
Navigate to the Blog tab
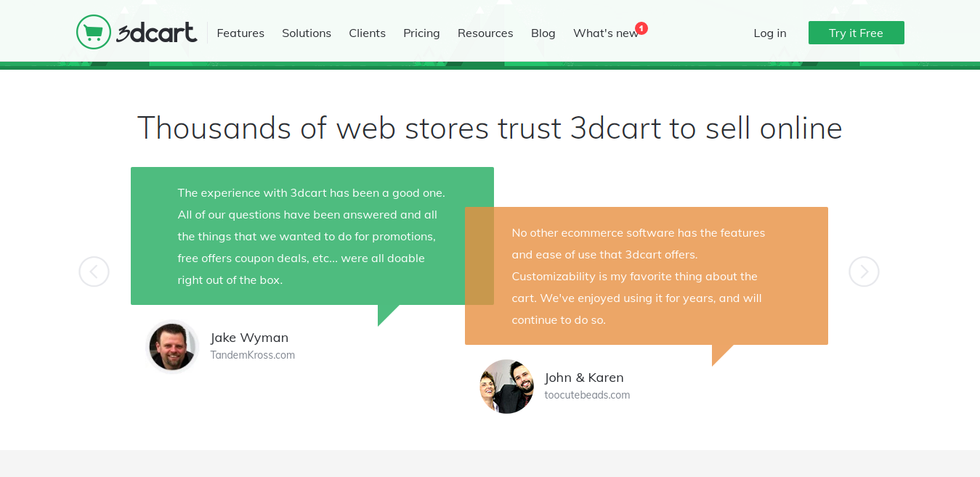(543, 33)
